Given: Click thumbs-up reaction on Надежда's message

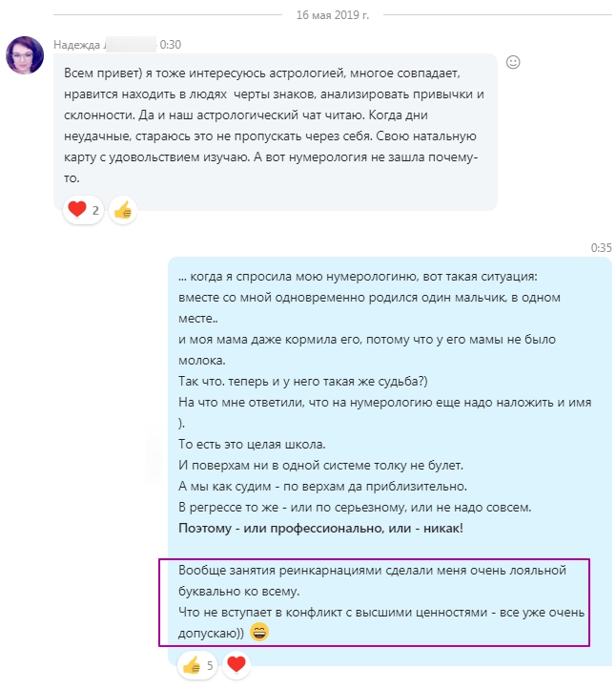Looking at the screenshot, I should point(122,211).
